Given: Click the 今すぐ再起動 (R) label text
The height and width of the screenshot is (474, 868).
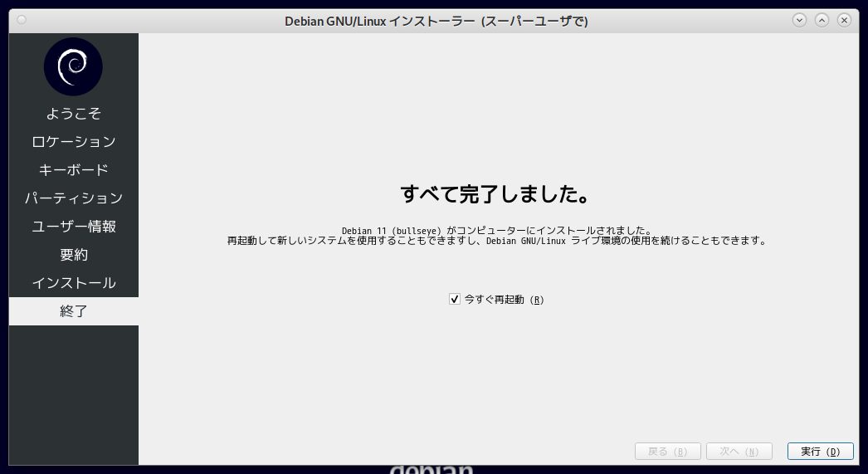Looking at the screenshot, I should tap(504, 300).
